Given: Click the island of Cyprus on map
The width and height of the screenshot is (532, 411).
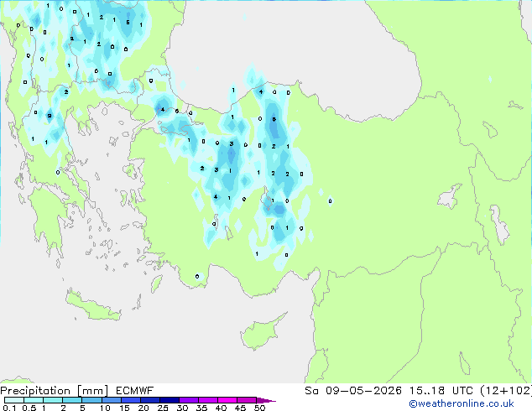Looking at the screenshot, I should tap(259, 333).
